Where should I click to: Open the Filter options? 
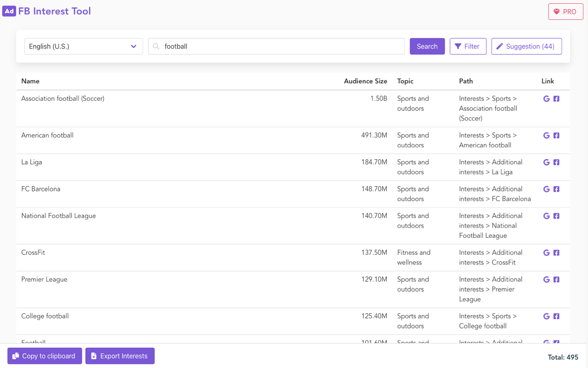click(468, 46)
